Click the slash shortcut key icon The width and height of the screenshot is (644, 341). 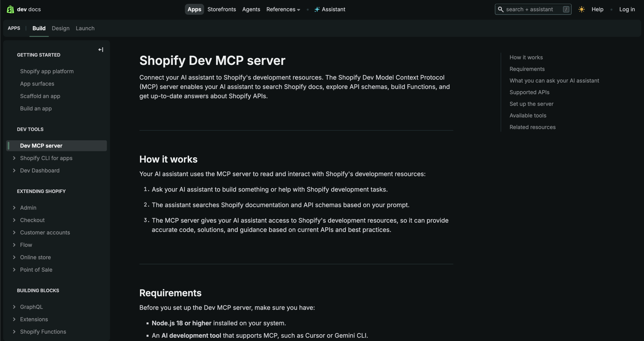point(566,9)
